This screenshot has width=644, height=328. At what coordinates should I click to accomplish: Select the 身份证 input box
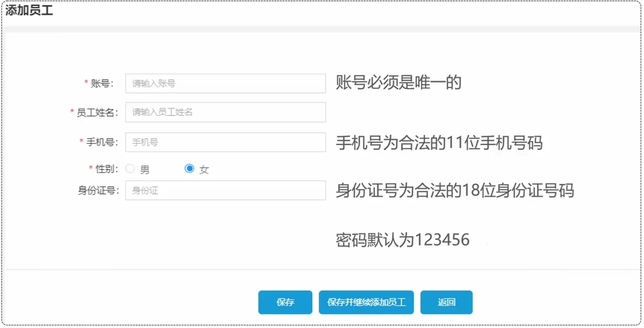(x=225, y=191)
